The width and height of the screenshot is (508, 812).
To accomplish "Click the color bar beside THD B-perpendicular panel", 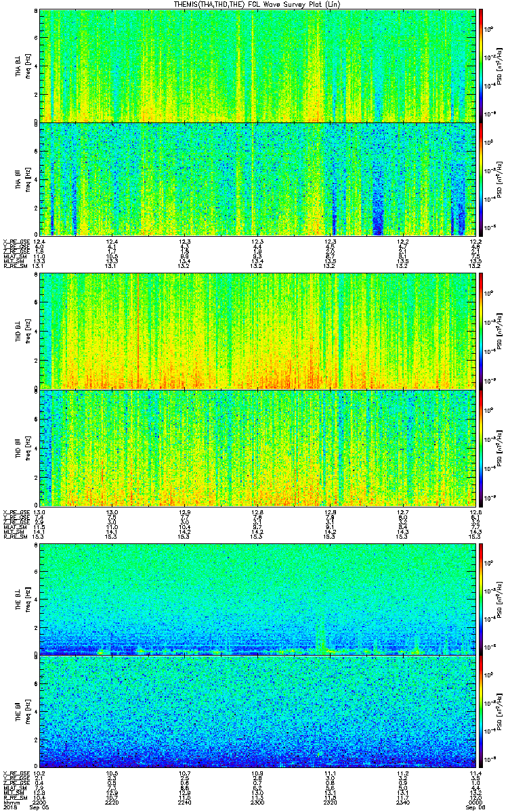I will 481,331.
